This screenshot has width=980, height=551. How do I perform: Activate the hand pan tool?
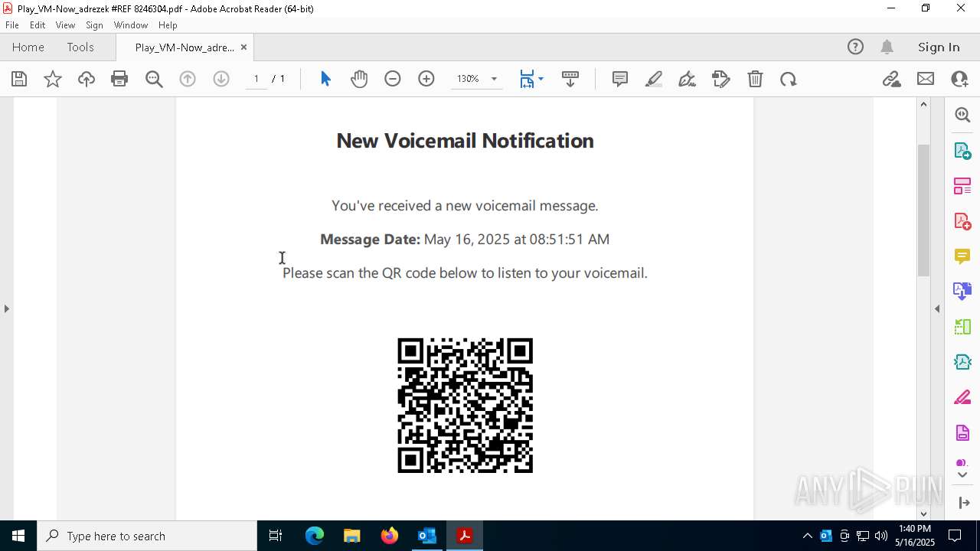click(359, 79)
